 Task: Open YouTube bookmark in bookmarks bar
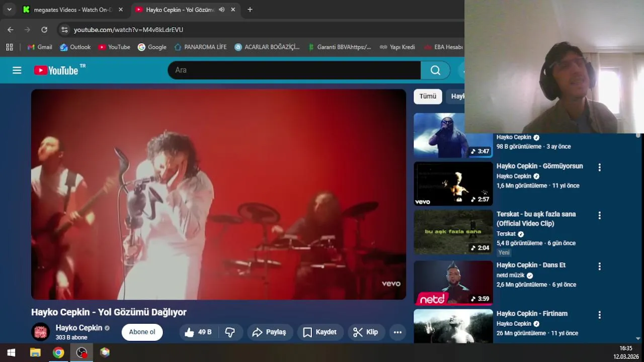pyautogui.click(x=114, y=47)
